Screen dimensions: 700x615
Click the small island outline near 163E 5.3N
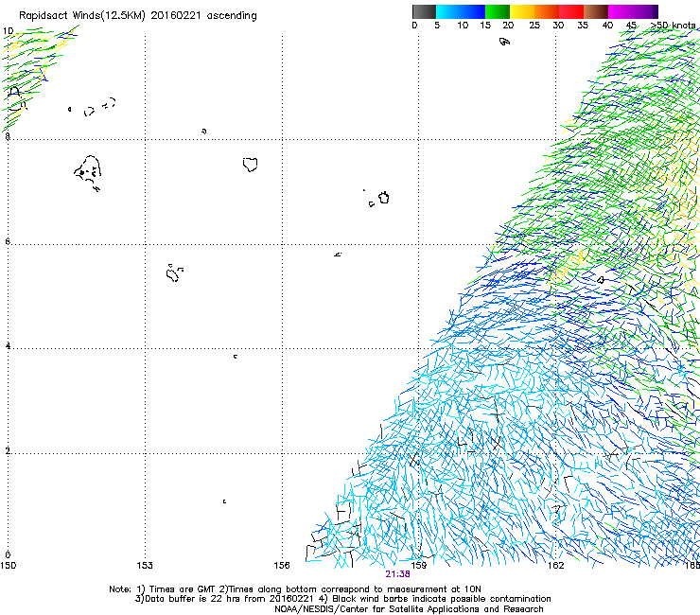601,280
